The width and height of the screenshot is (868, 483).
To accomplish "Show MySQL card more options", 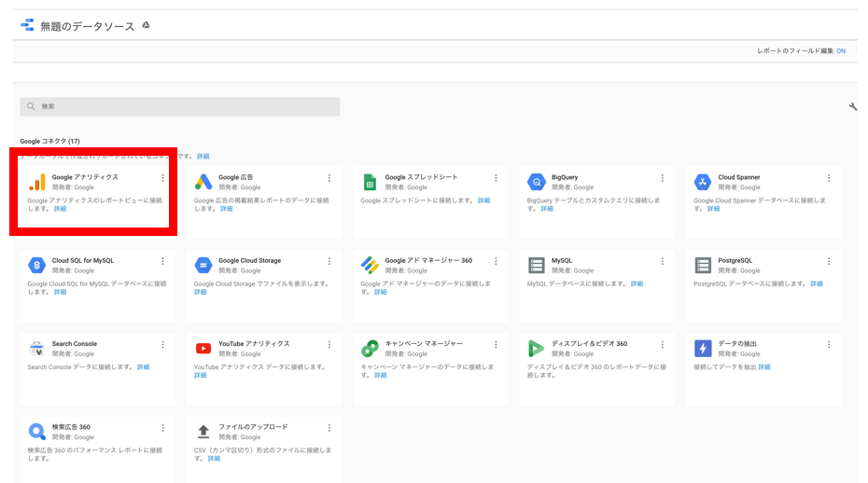I will point(663,261).
